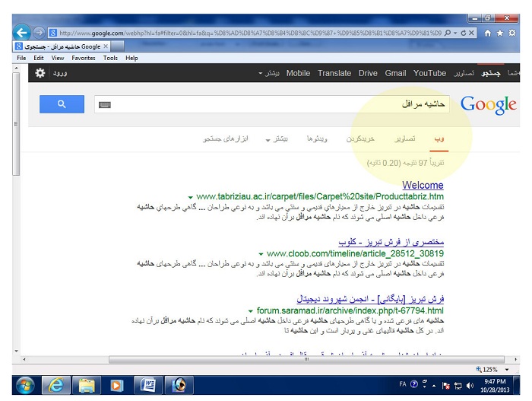Refresh the page from address bar
Viewport: 532px width, 401px height.
464,33
